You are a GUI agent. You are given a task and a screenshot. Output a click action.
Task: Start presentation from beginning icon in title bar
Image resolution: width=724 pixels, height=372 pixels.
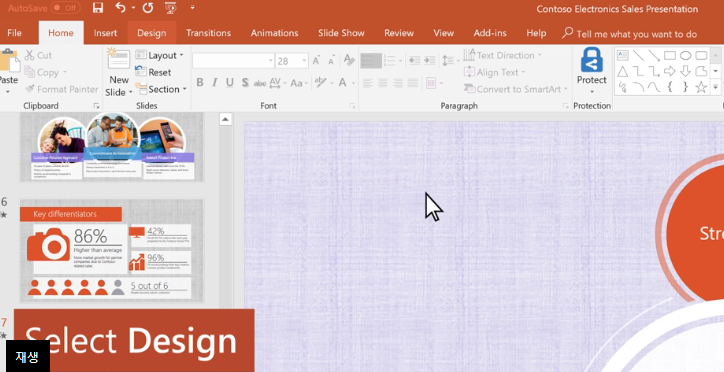point(171,8)
